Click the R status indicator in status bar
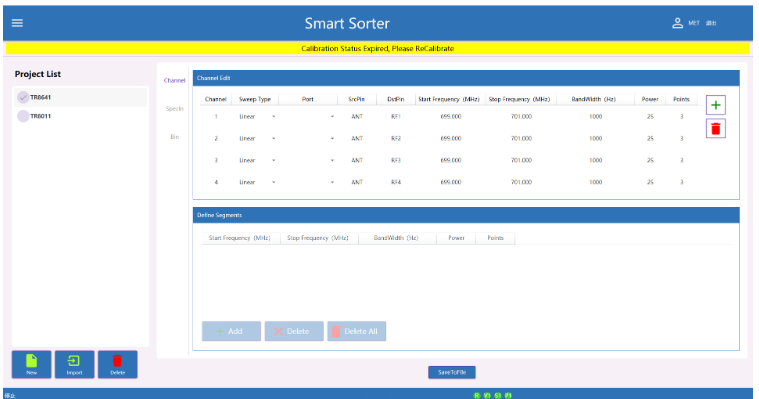The height and width of the screenshot is (399, 759). (477, 396)
